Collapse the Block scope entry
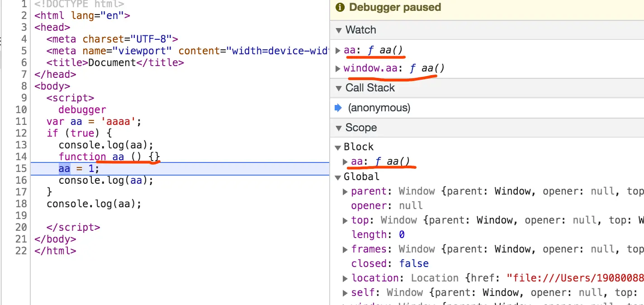 click(338, 147)
